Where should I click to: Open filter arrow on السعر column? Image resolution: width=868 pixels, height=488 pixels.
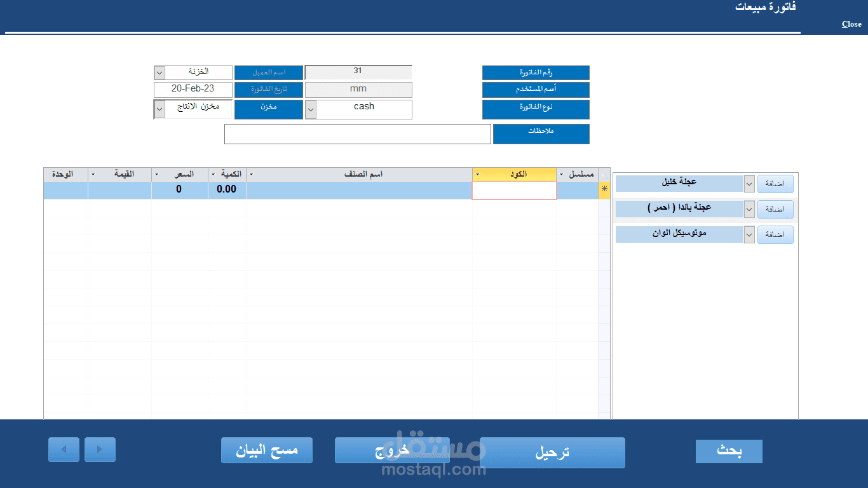pyautogui.click(x=156, y=174)
